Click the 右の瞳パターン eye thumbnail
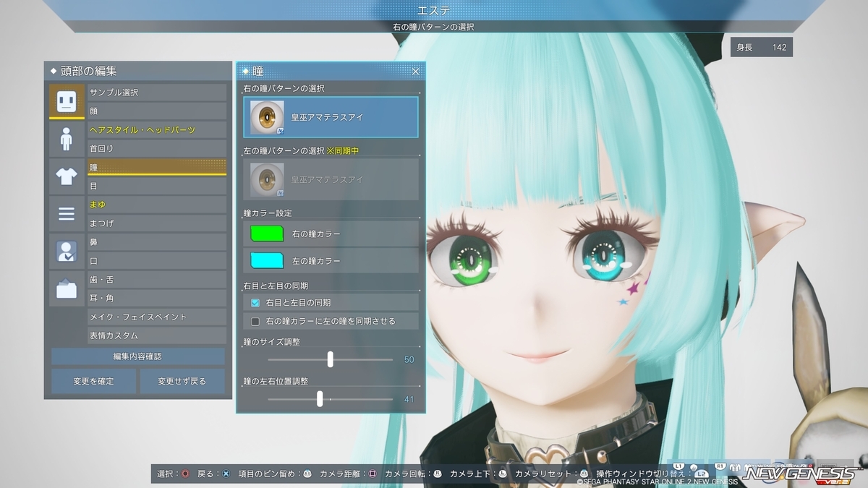The image size is (868, 488). pyautogui.click(x=267, y=117)
